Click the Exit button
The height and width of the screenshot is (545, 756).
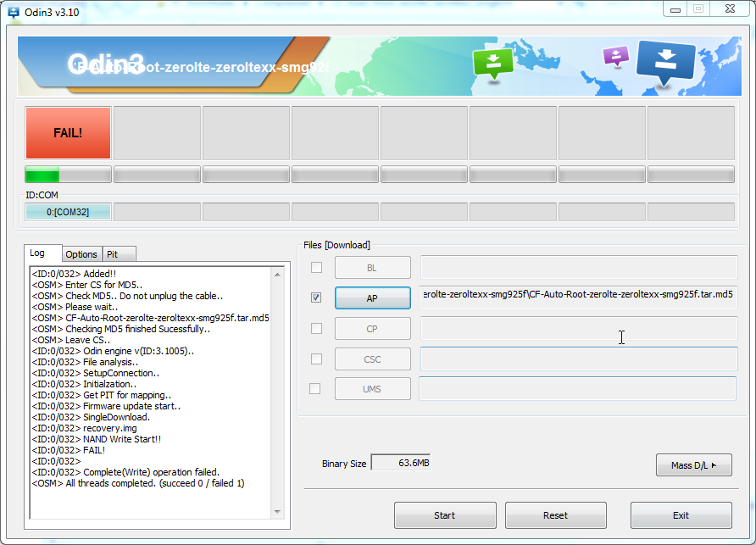(681, 515)
